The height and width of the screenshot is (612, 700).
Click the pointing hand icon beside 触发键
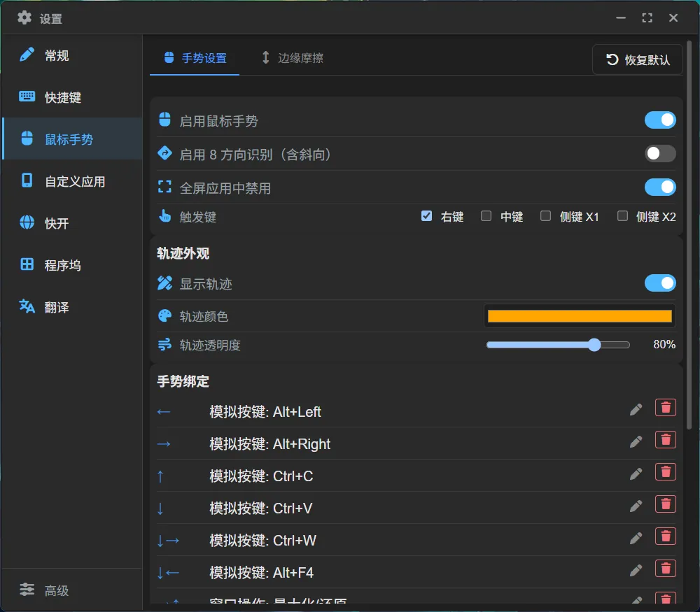click(164, 215)
